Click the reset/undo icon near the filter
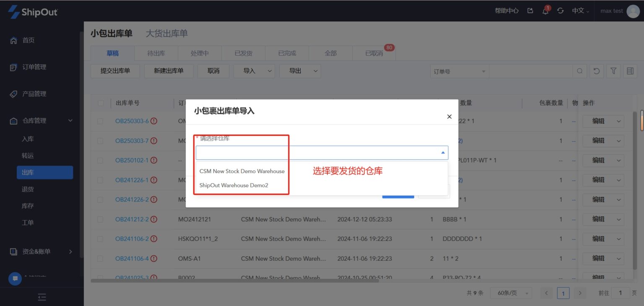Image resolution: width=644 pixels, height=306 pixels. click(x=596, y=71)
